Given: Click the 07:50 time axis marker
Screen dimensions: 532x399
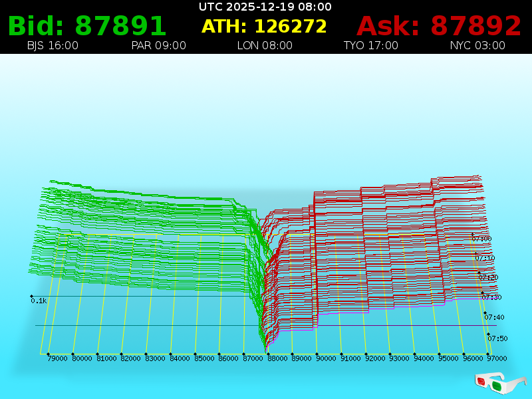Looking at the screenshot, I should pos(497,338).
